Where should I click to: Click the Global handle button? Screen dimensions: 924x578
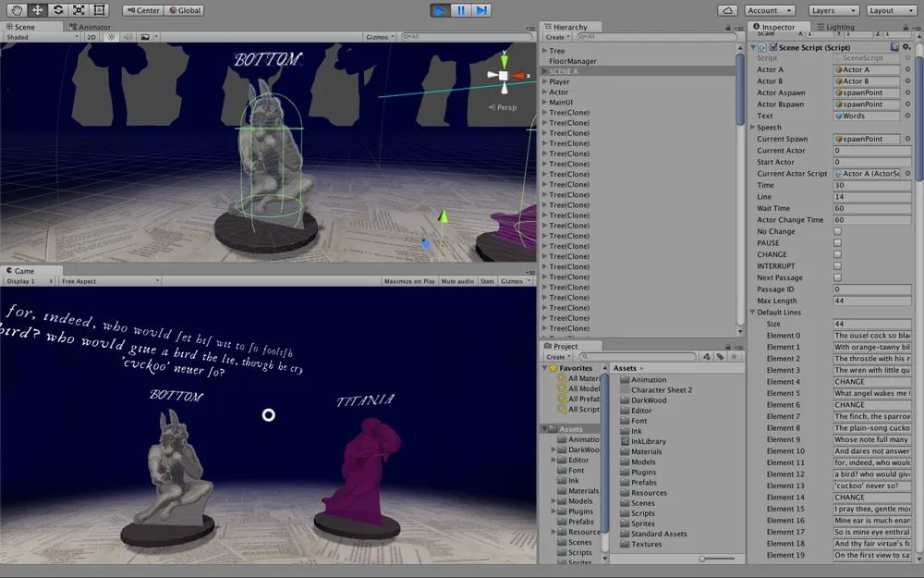(184, 10)
